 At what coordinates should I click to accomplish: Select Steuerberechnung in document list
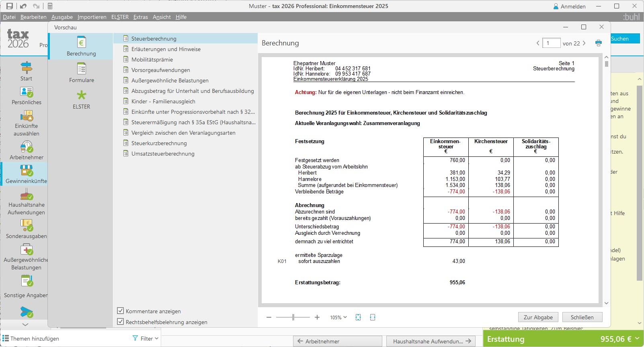[185, 39]
